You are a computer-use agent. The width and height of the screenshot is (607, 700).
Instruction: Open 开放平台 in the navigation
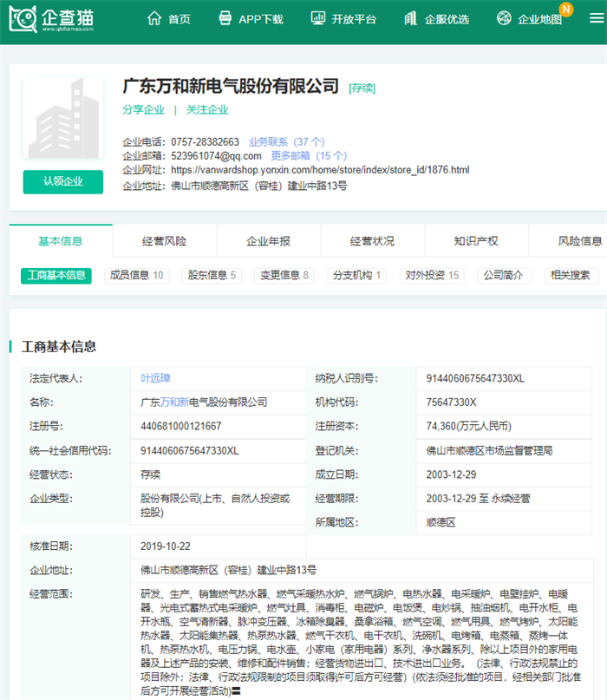354,19
